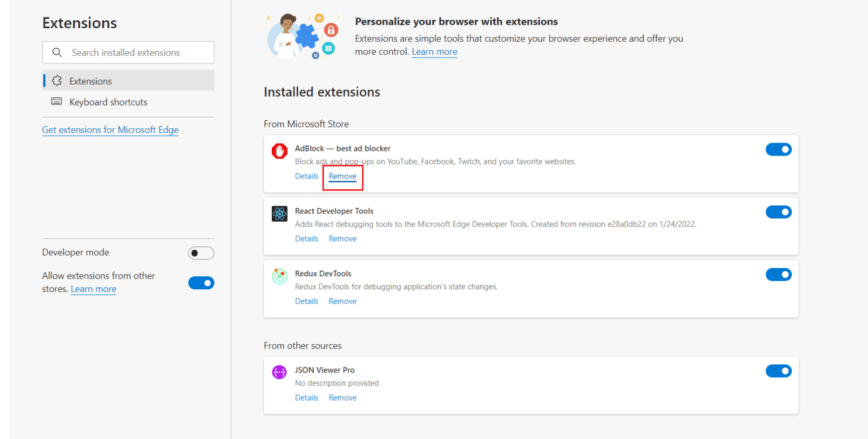The width and height of the screenshot is (868, 439).
Task: Remove React Developer Tools
Action: [x=342, y=238]
